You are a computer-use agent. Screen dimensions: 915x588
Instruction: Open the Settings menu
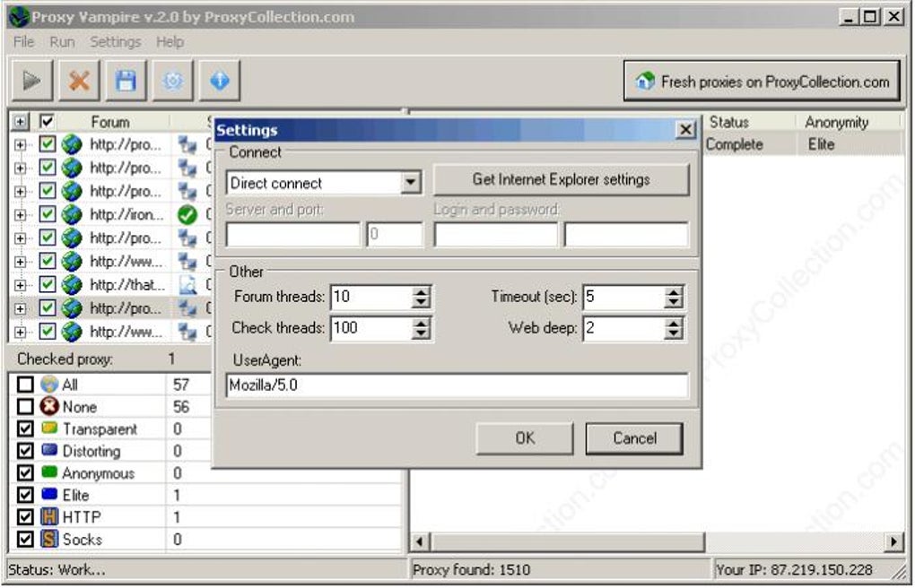(x=116, y=42)
